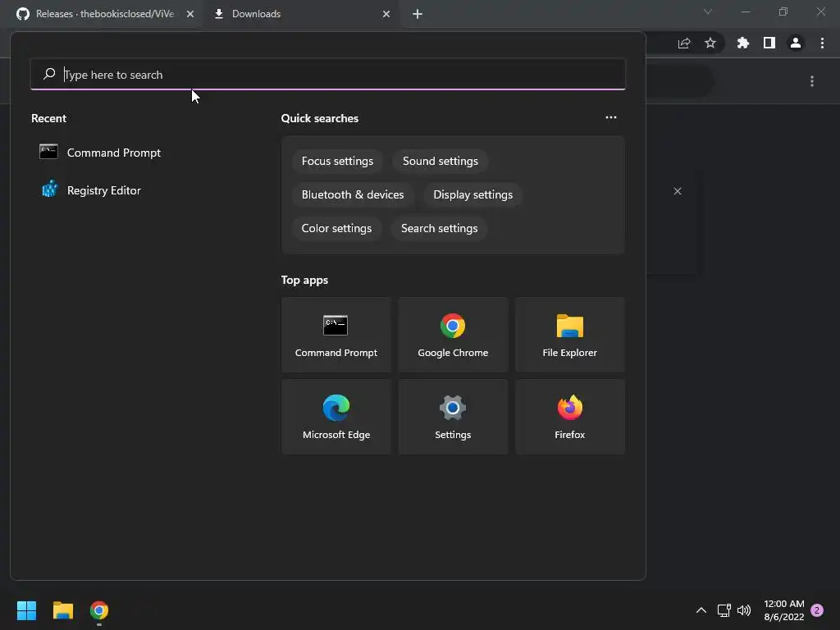Image resolution: width=840 pixels, height=630 pixels.
Task: Open Chrome tab search chevron
Action: (708, 11)
